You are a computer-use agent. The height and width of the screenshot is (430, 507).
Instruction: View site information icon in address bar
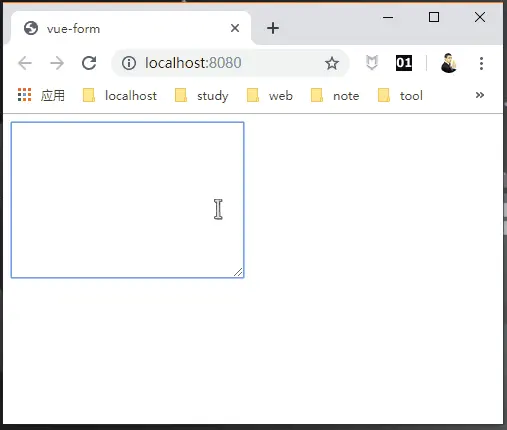[x=129, y=63]
